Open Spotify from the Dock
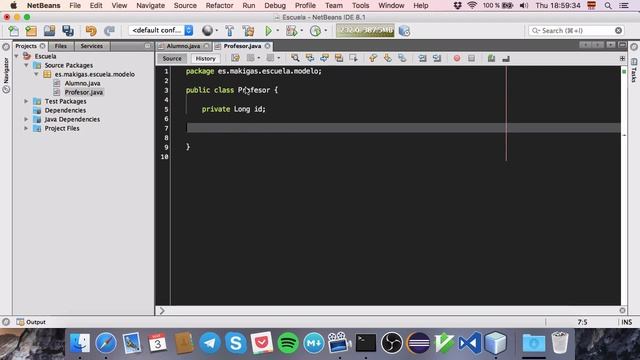The height and width of the screenshot is (360, 640). coord(288,343)
